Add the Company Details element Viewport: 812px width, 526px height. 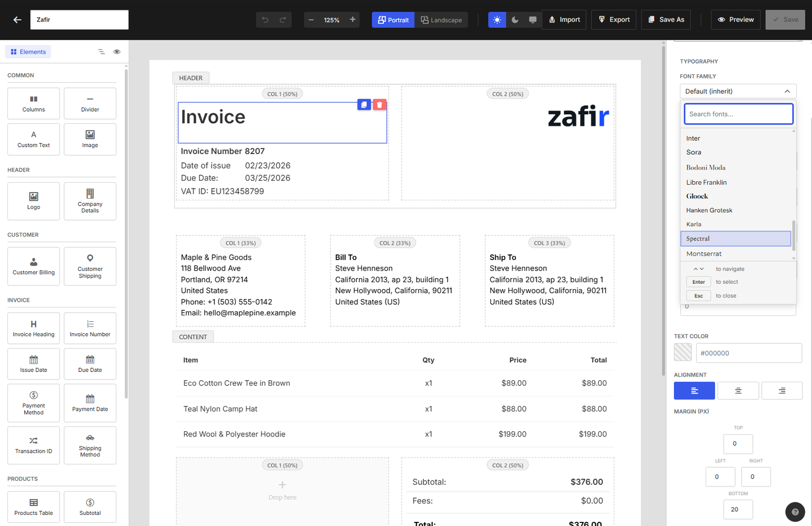pyautogui.click(x=90, y=201)
